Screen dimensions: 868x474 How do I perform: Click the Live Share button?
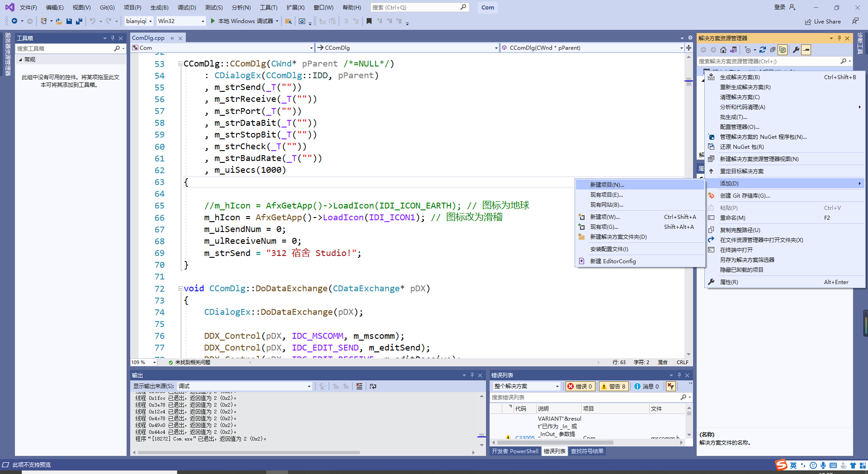coord(823,21)
